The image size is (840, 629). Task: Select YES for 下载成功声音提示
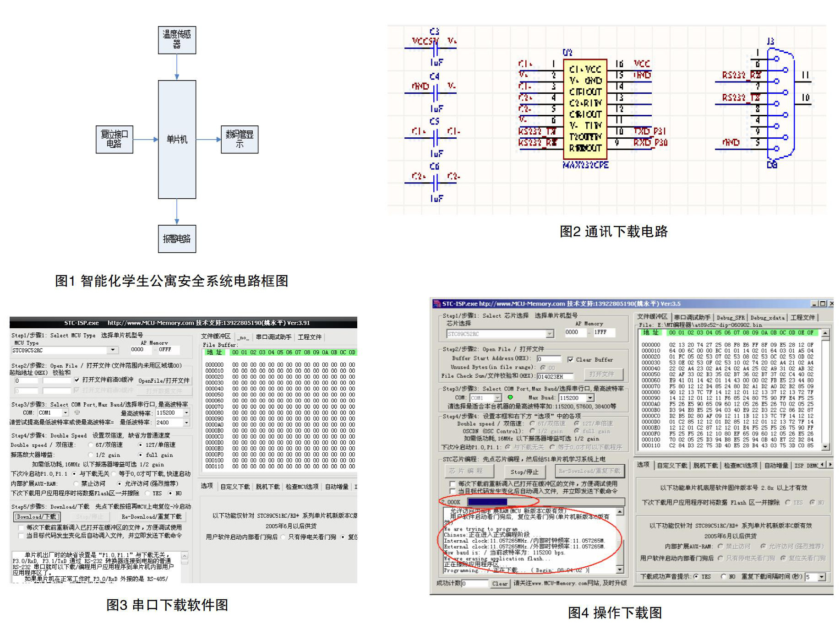tap(696, 576)
